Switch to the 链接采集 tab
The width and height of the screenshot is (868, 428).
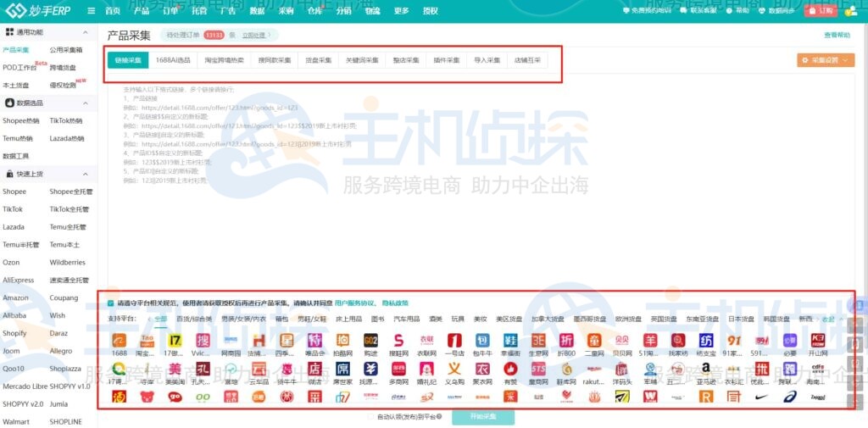pyautogui.click(x=128, y=60)
